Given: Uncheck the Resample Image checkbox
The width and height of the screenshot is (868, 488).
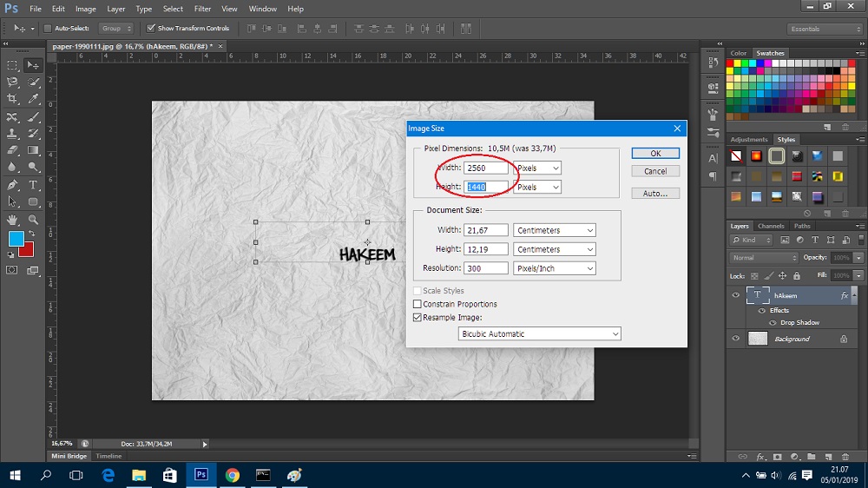Looking at the screenshot, I should [x=418, y=317].
